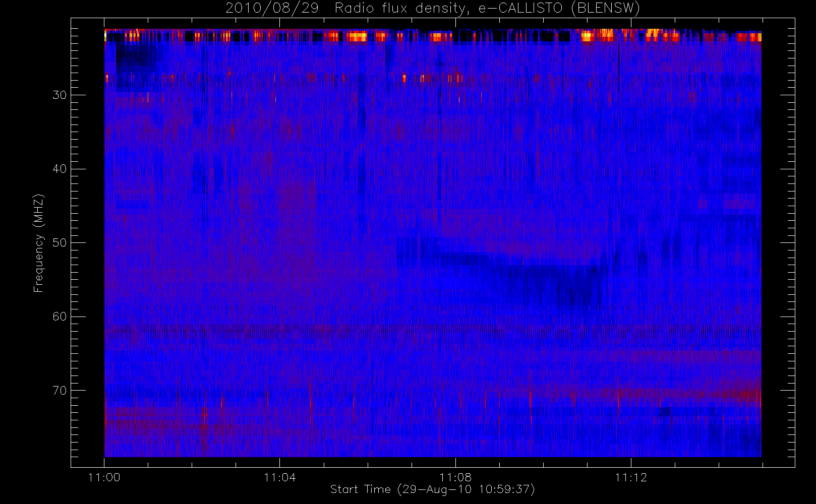The height and width of the screenshot is (504, 816).
Task: Select the '11:08' time tick label
Action: [455, 477]
